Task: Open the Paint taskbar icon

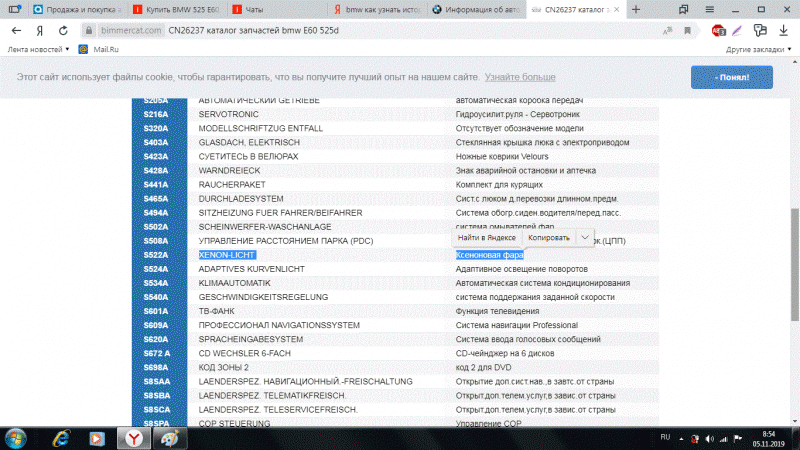Action: (169, 439)
